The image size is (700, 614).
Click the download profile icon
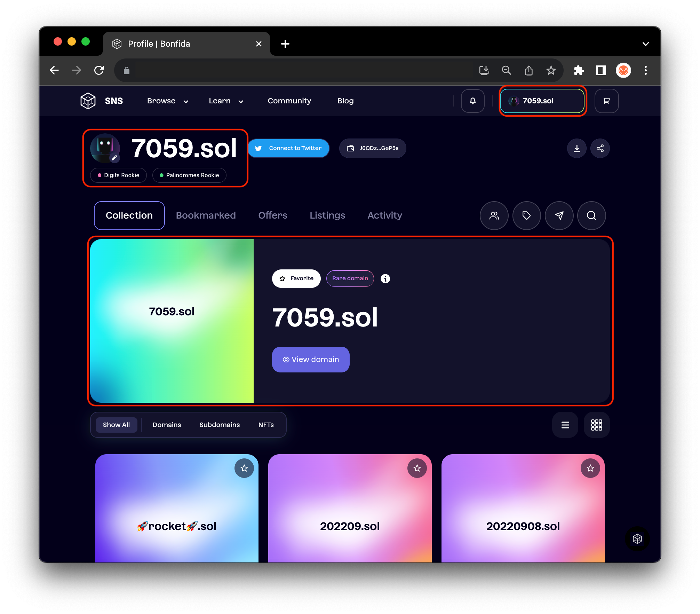[x=577, y=148]
